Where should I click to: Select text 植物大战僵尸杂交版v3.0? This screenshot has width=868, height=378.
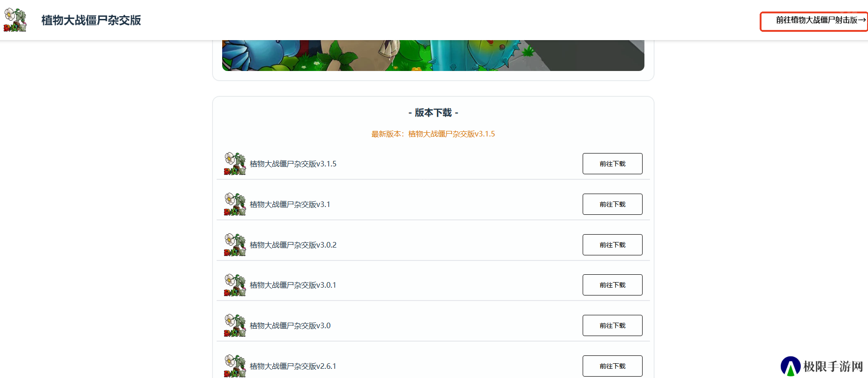pyautogui.click(x=290, y=325)
